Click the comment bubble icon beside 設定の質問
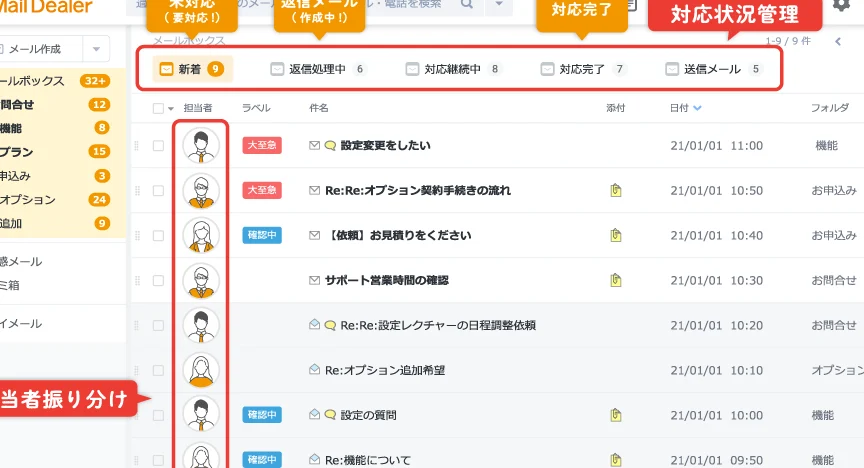Image resolution: width=864 pixels, height=468 pixels. [330, 415]
